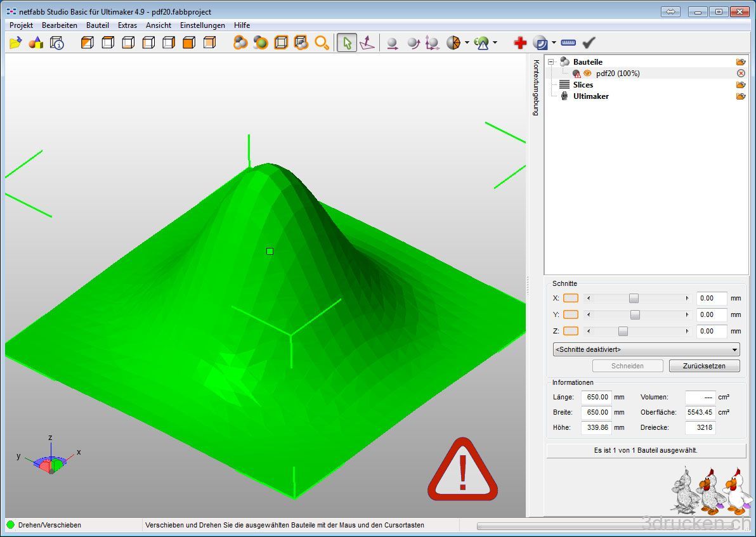Click the red cross repair icon

point(520,43)
